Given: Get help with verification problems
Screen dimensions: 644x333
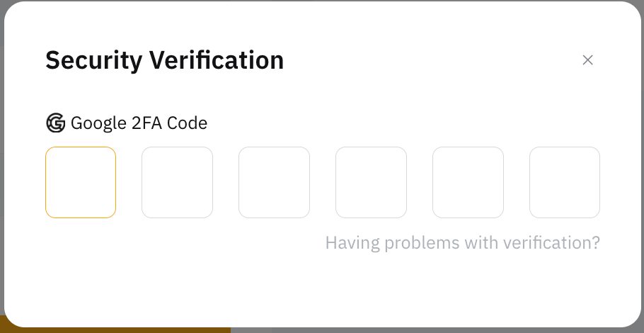Looking at the screenshot, I should pos(462,243).
